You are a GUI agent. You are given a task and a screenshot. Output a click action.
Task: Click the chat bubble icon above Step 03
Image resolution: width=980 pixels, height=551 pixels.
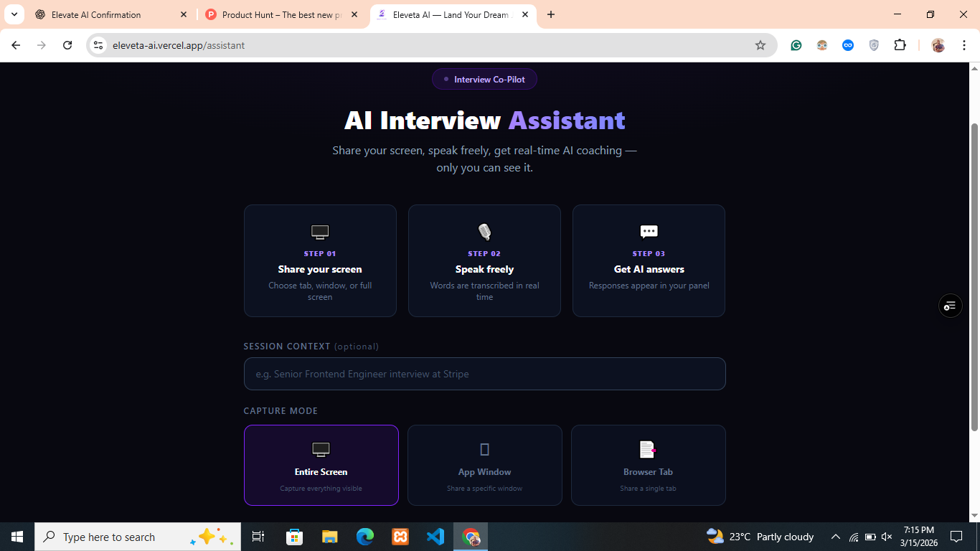click(648, 231)
